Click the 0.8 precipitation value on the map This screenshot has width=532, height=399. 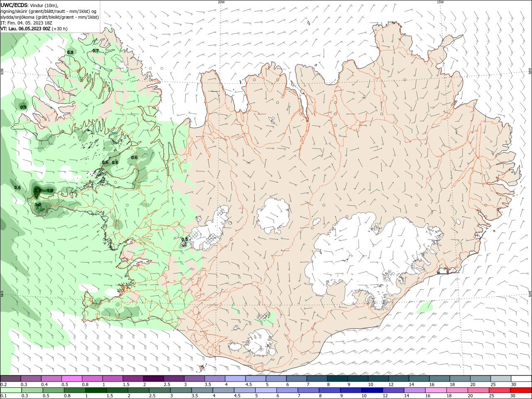[70, 52]
